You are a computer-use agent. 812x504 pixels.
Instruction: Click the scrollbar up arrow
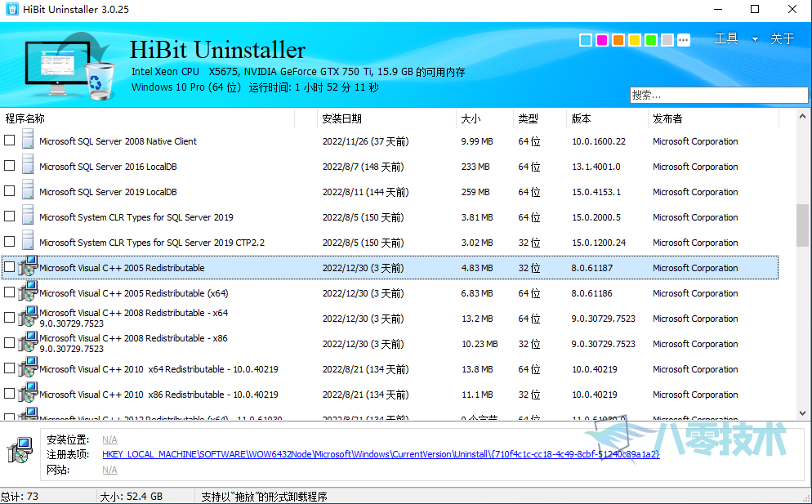coord(803,117)
